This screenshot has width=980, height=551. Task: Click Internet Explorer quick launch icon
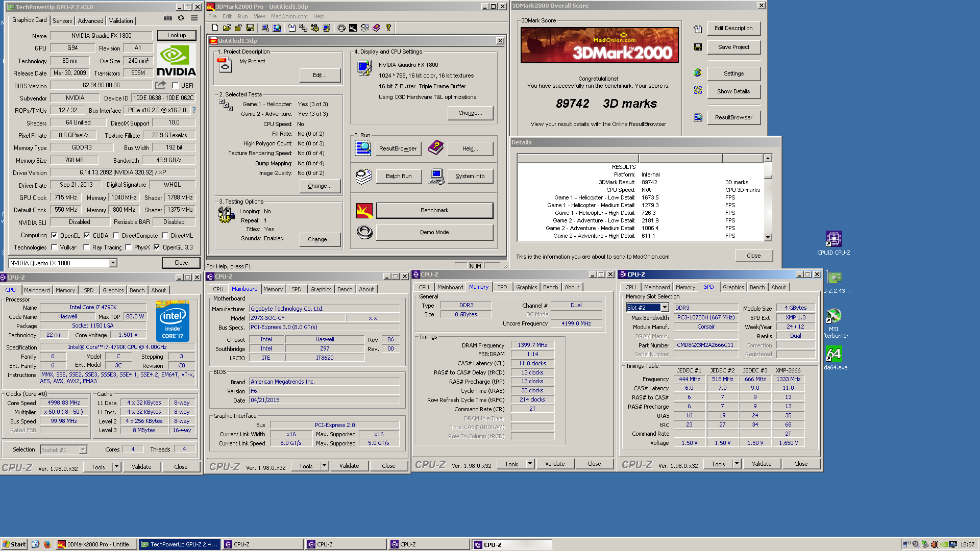(x=35, y=544)
